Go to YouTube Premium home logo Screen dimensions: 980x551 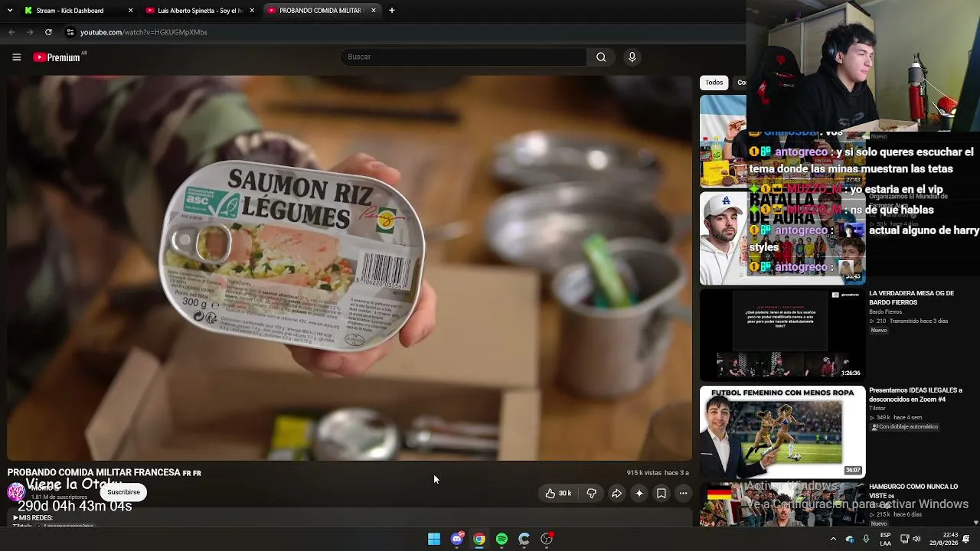[57, 57]
